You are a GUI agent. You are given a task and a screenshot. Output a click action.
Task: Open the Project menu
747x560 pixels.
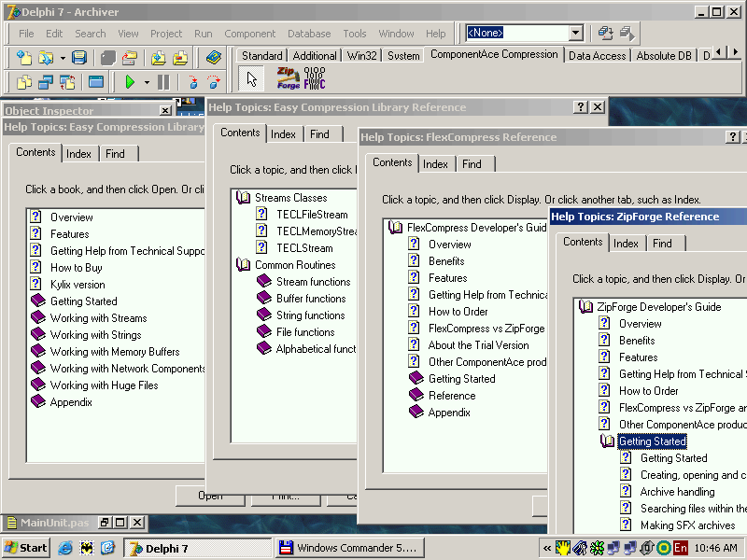tap(166, 33)
